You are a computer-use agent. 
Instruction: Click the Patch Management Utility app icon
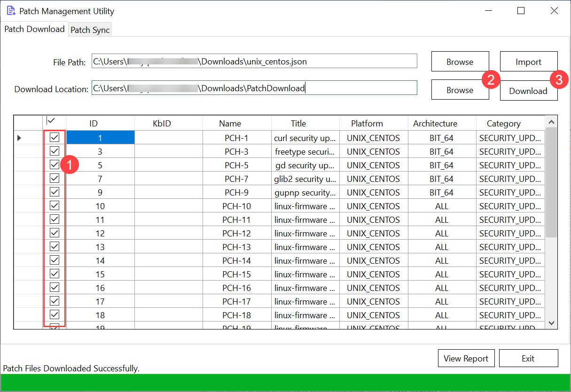tap(11, 11)
